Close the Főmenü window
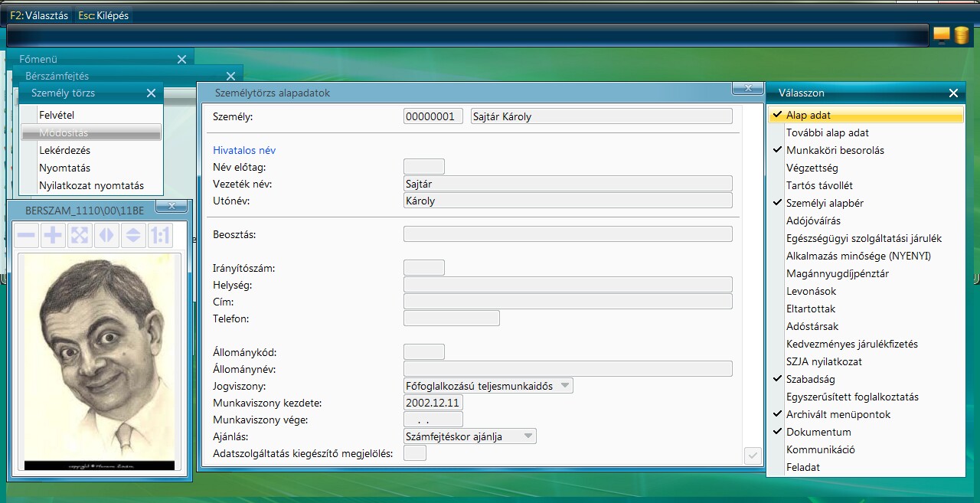The image size is (980, 503). (181, 59)
